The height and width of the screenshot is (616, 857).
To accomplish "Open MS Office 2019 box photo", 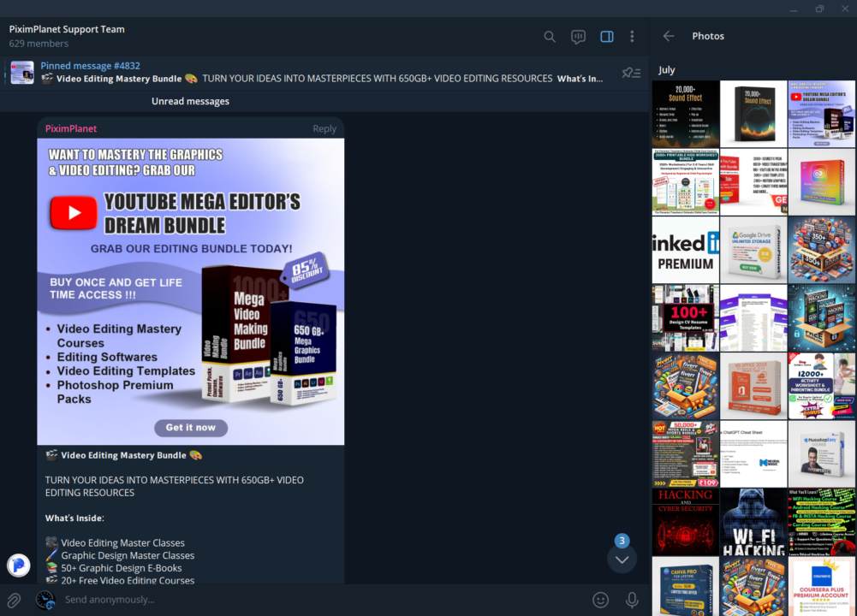I will pos(753,386).
